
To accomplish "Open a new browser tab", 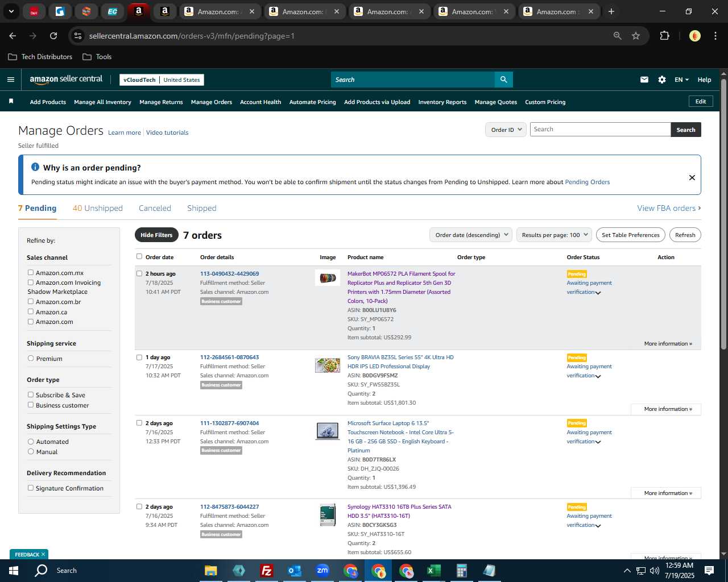I will click(x=611, y=11).
